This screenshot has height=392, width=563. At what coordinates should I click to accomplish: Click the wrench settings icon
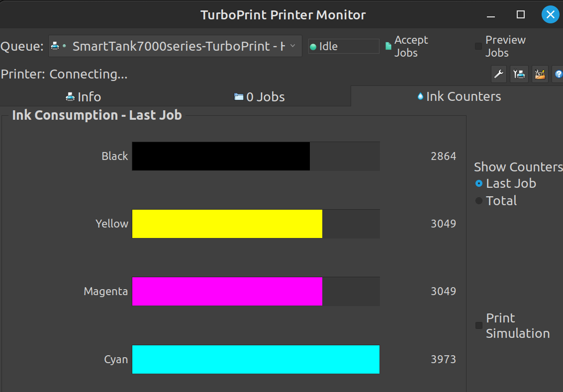498,75
